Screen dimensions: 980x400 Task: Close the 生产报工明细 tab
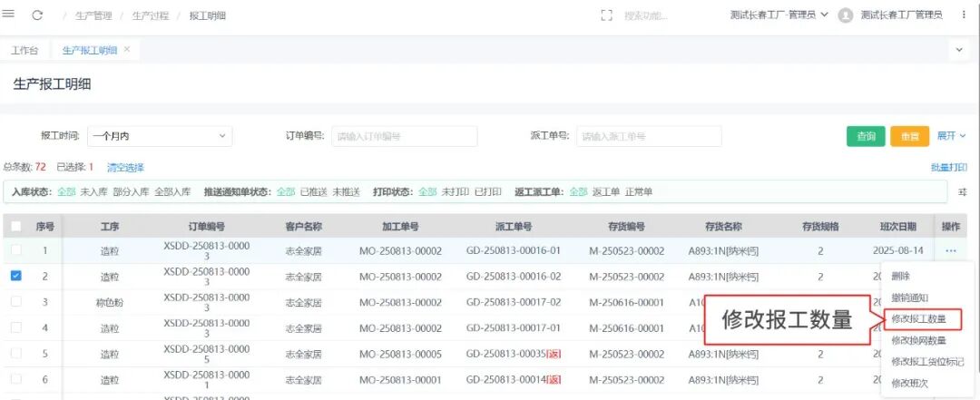(x=127, y=49)
